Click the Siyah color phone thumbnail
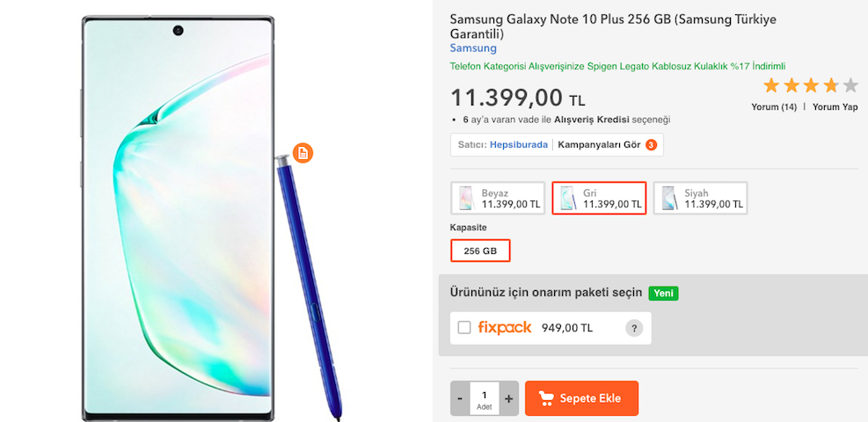This screenshot has height=422, width=868. (x=668, y=198)
